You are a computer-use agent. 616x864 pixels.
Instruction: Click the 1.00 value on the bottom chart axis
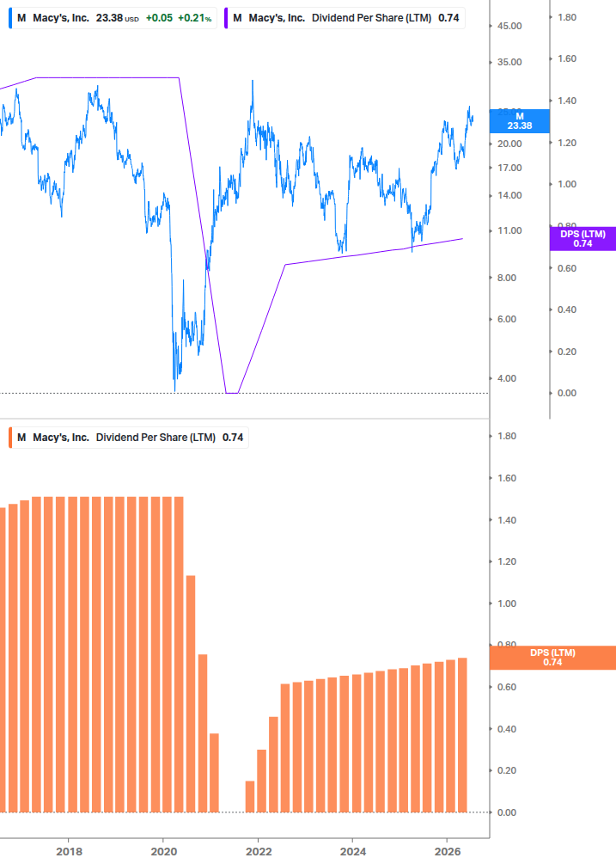[506, 604]
